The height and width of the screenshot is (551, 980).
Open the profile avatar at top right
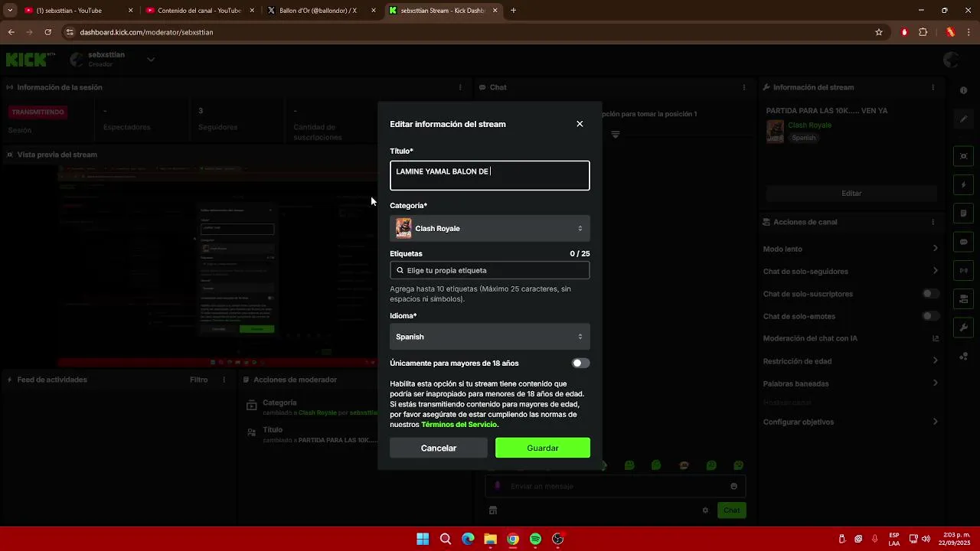pyautogui.click(x=951, y=60)
